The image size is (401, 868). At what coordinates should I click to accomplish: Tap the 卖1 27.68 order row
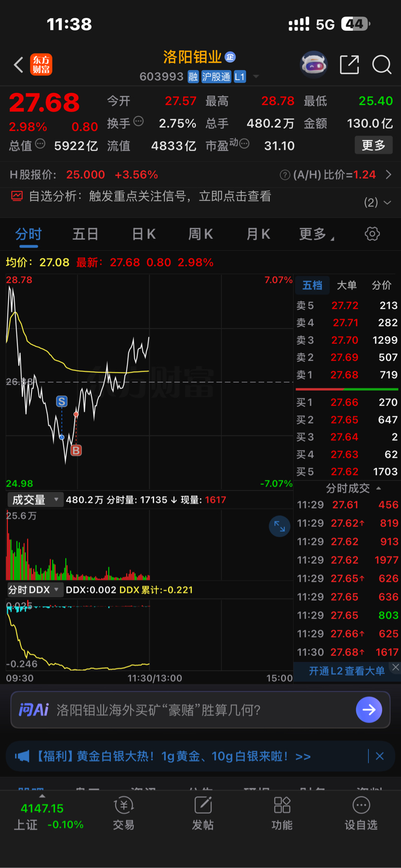[x=347, y=375]
